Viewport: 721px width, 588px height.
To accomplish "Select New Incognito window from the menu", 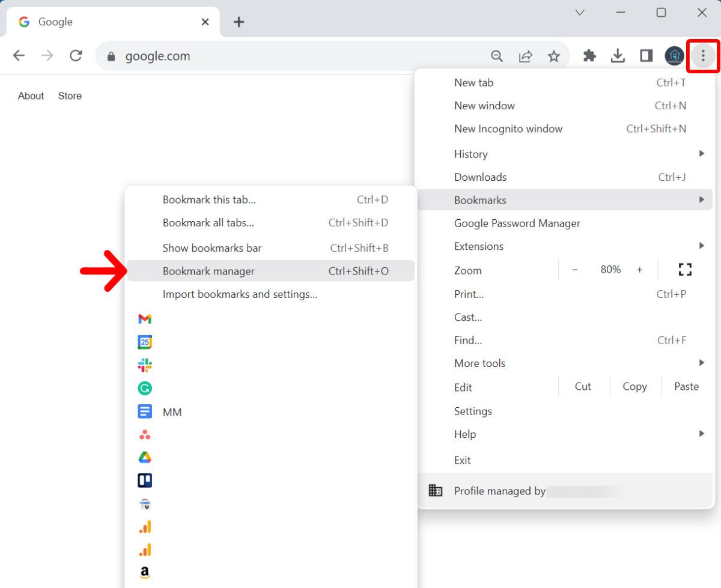I will point(508,129).
